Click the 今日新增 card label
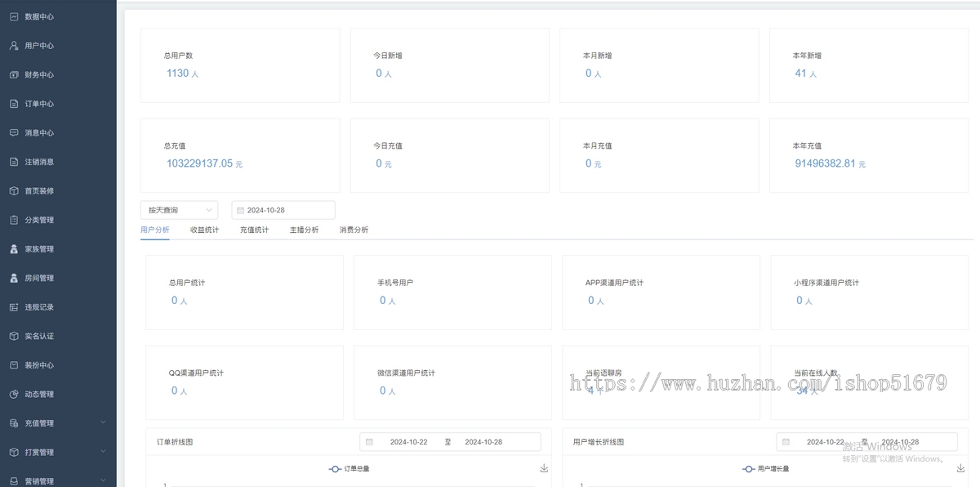Image resolution: width=980 pixels, height=487 pixels. [x=388, y=56]
